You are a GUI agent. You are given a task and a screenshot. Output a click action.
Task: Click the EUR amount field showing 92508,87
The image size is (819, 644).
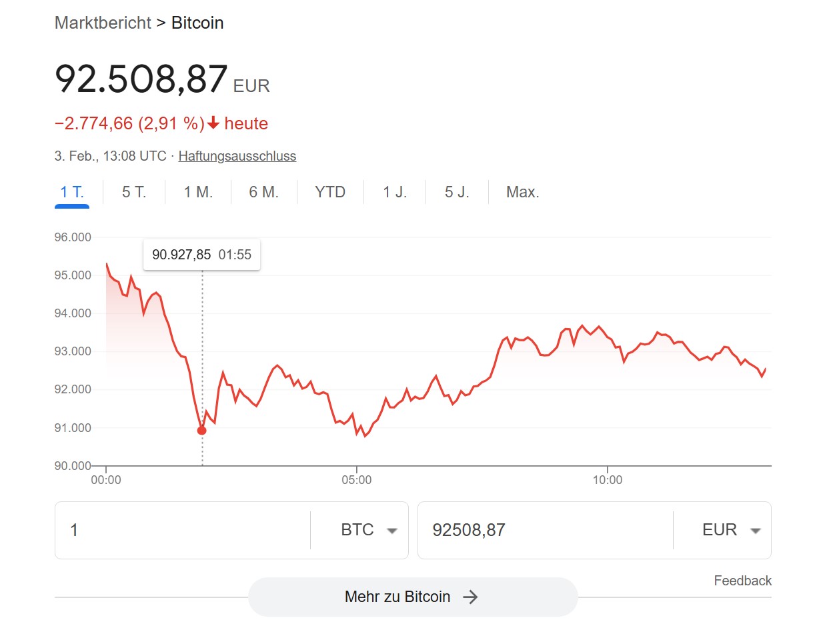click(545, 531)
